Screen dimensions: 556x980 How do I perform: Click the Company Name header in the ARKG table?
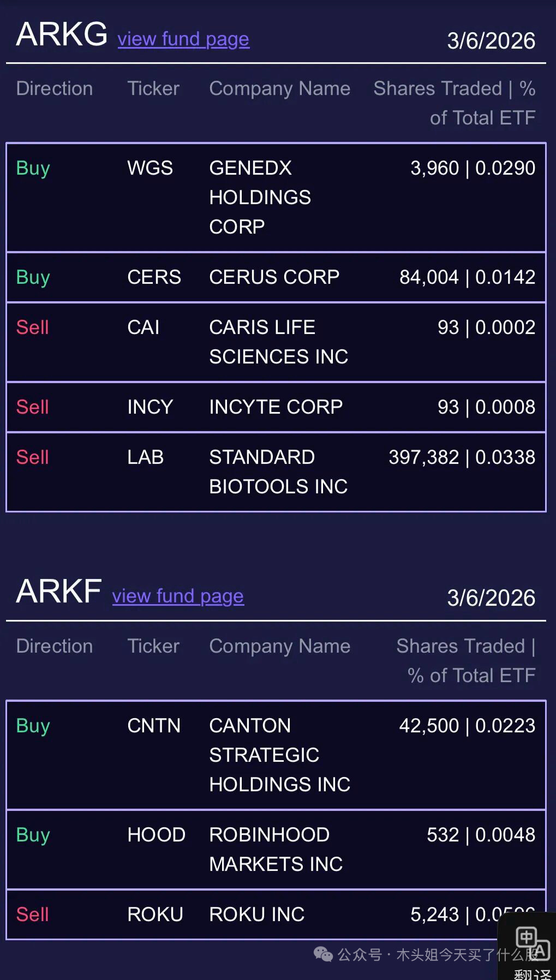pos(279,88)
